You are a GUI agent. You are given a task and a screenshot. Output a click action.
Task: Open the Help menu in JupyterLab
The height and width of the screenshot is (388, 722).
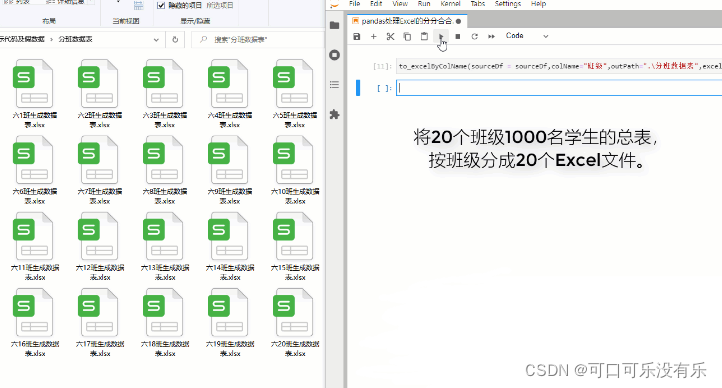538,4
